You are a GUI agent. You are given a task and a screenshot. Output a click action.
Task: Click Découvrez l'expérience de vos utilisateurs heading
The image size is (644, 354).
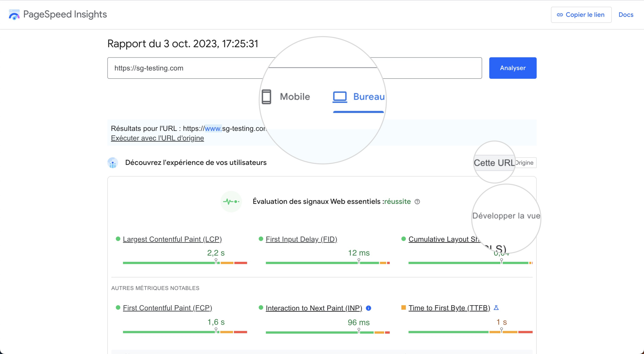[196, 163]
